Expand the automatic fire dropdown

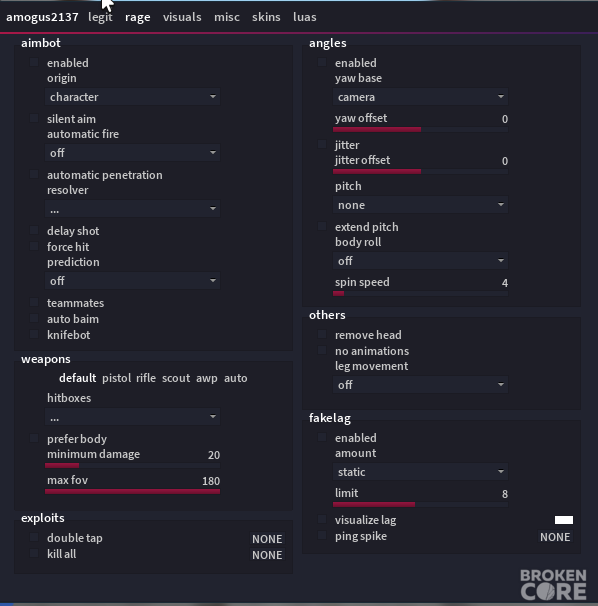[133, 153]
